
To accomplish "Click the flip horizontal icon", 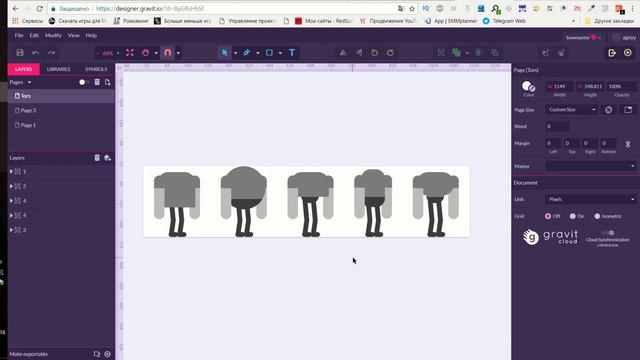I will [359, 53].
